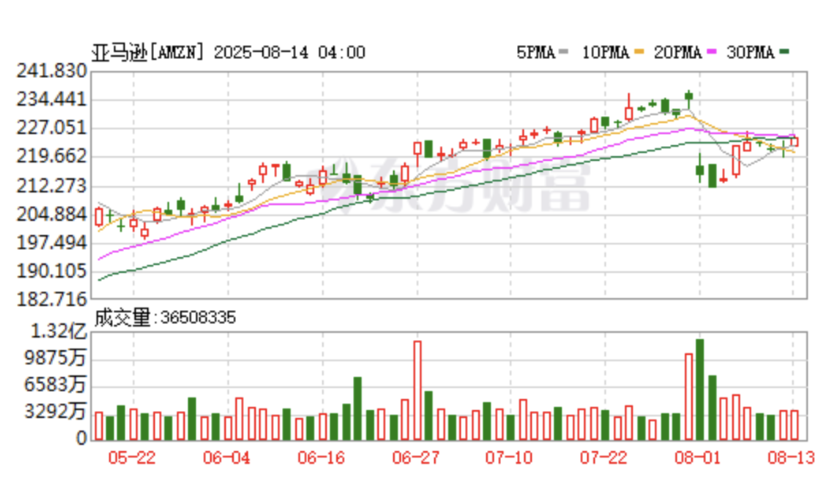The image size is (820, 500).
Task: Select the orange 10PMA color marker
Action: pos(639,52)
